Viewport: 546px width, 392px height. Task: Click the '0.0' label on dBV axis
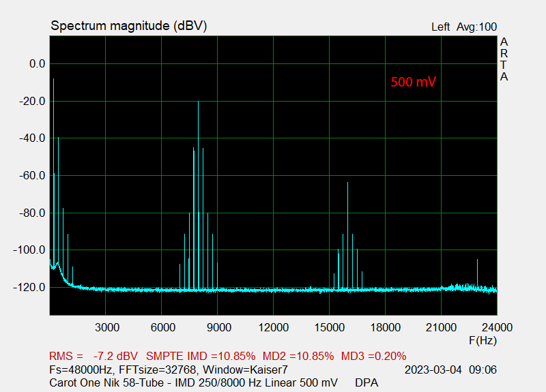click(x=34, y=64)
